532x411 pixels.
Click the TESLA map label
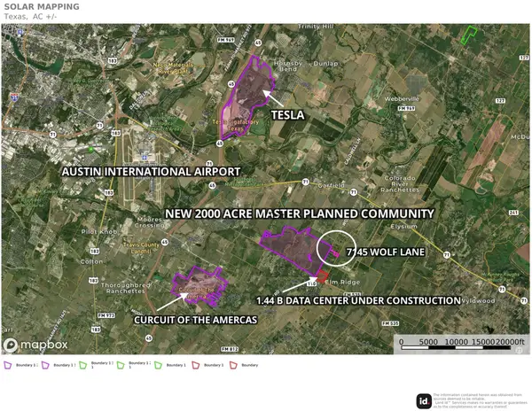286,116
